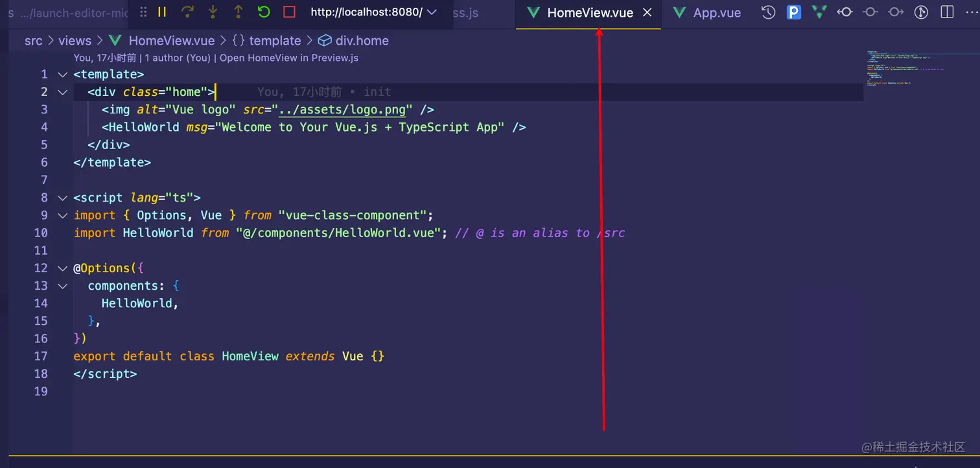Viewport: 980px width, 468px height.
Task: Collapse the <template> block at line 1
Action: (62, 75)
